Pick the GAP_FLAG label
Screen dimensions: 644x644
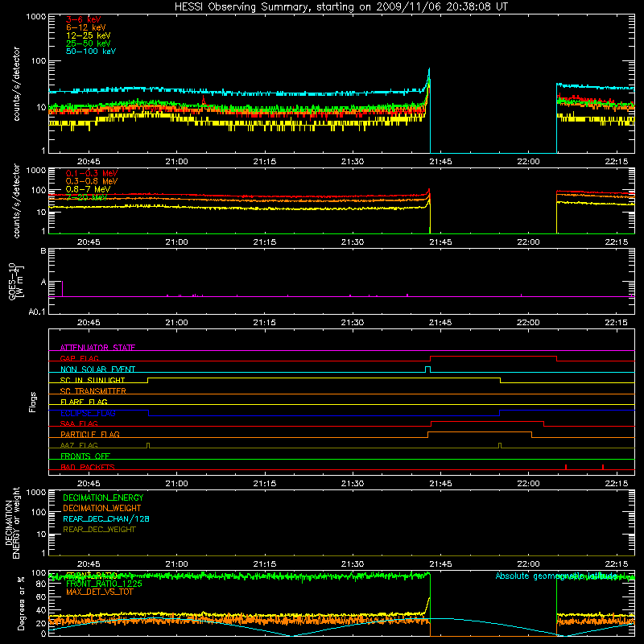[x=79, y=358]
